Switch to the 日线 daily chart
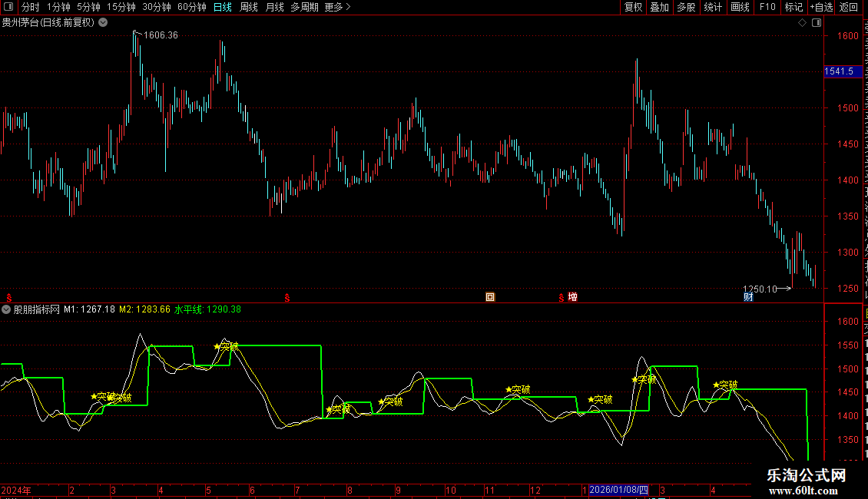The height and width of the screenshot is (499, 868). [223, 7]
